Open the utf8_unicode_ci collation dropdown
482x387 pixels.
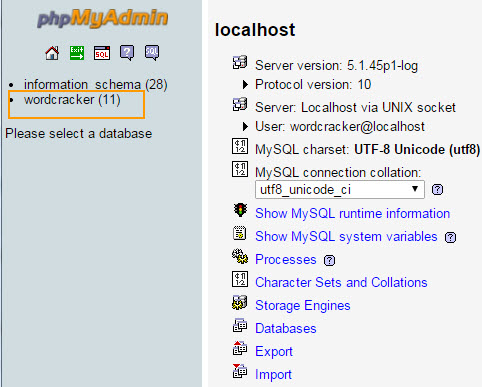[340, 190]
